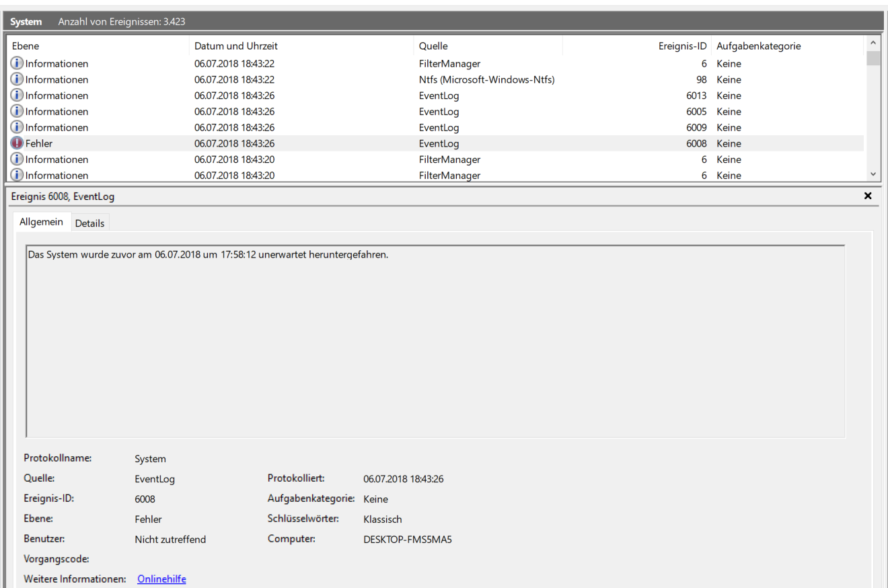
Task: Click the Klassisch keywords value
Action: click(x=383, y=519)
